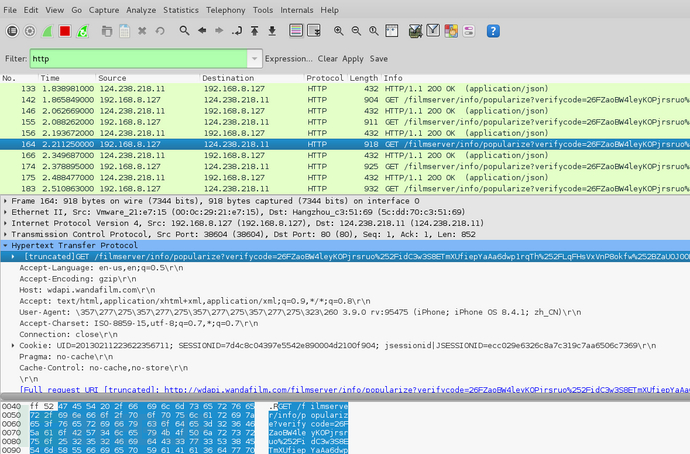Save the current filter
Screen dimensions: 690x454
[x=378, y=59]
